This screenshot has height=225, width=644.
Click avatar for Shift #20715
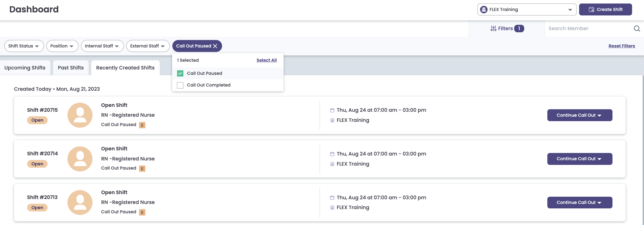pos(80,115)
